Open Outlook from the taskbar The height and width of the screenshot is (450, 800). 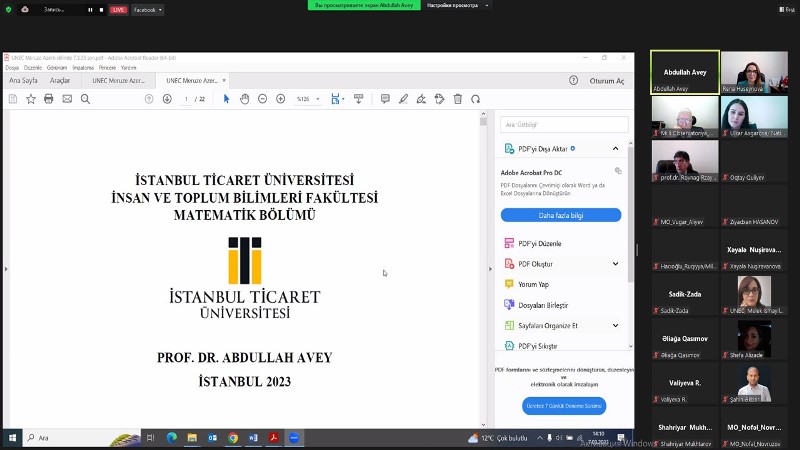[x=212, y=438]
